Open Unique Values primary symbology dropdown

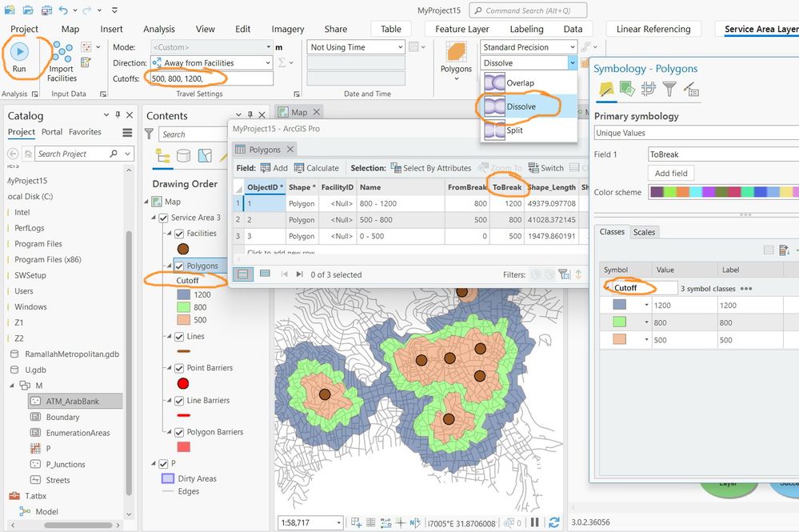point(697,133)
